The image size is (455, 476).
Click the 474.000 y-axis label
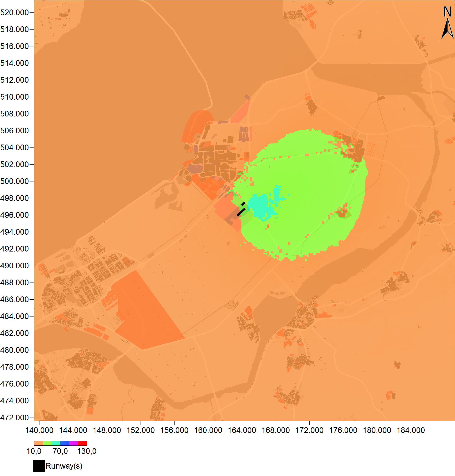pyautogui.click(x=15, y=401)
